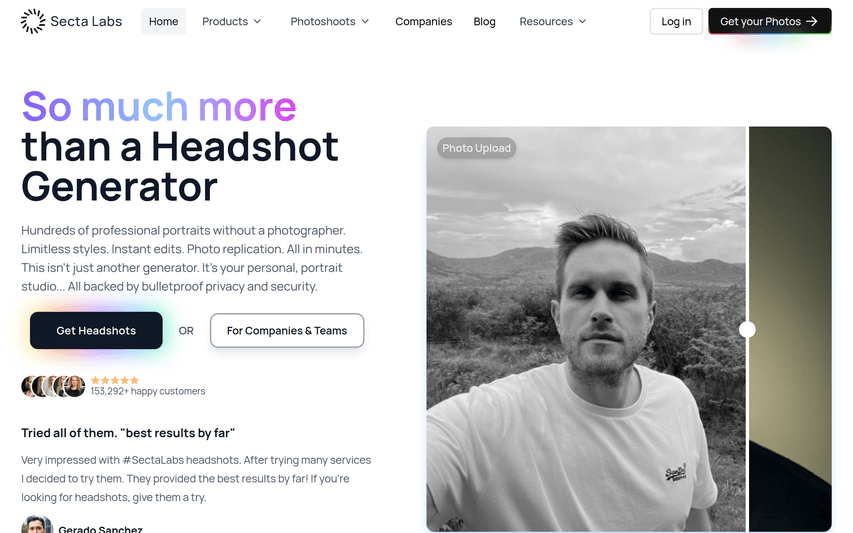Open the Photoshoots dropdown menu
This screenshot has width=853, height=533.
(x=330, y=21)
